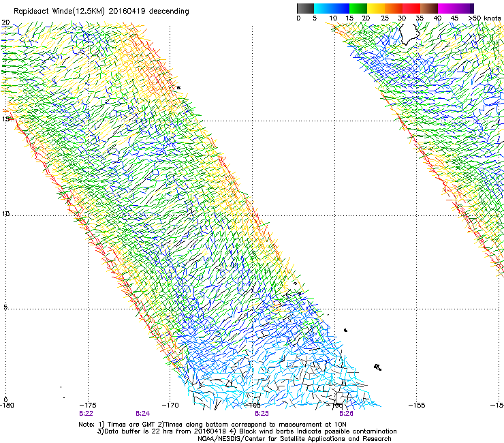The height and width of the screenshot is (443, 504).
Task: Click the '45' label under the color scale
Action: pyautogui.click(x=454, y=18)
